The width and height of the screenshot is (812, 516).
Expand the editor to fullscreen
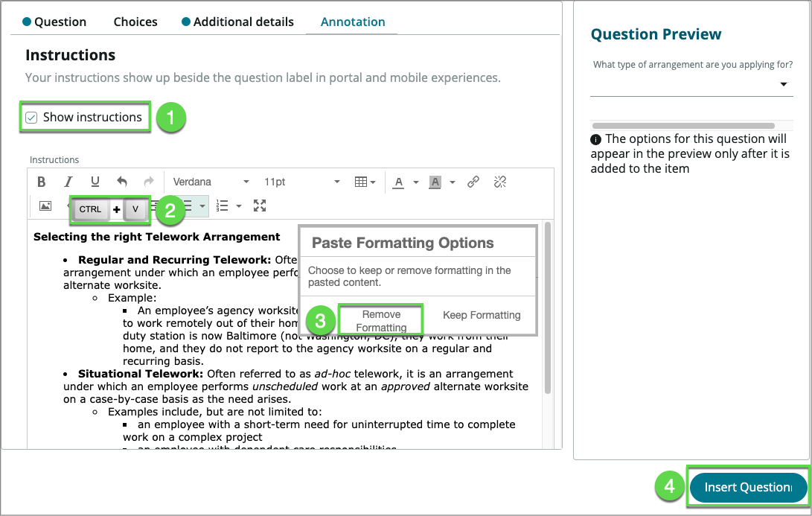pos(260,206)
